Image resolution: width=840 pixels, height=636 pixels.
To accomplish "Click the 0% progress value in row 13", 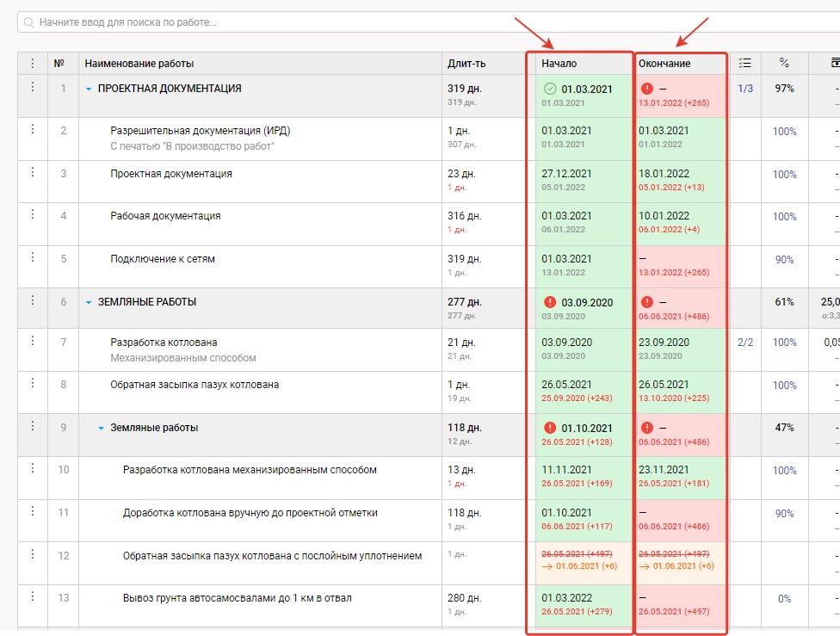I will pyautogui.click(x=784, y=599).
